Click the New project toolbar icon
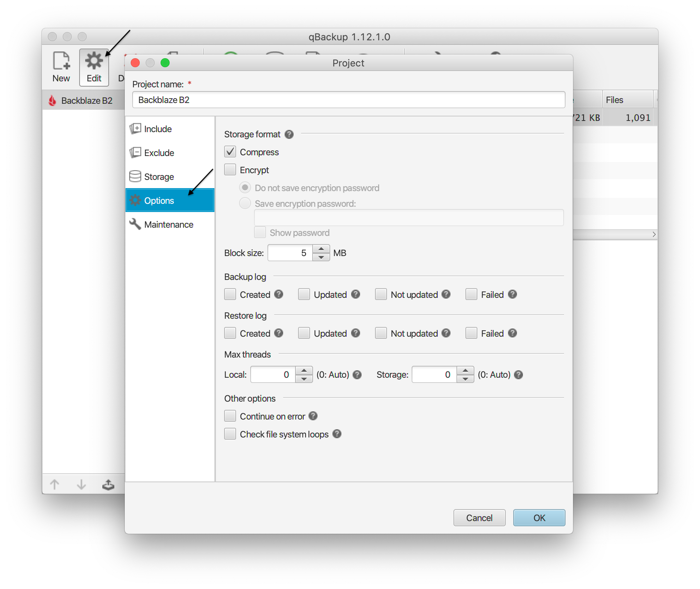Image resolution: width=700 pixels, height=589 pixels. [x=61, y=67]
